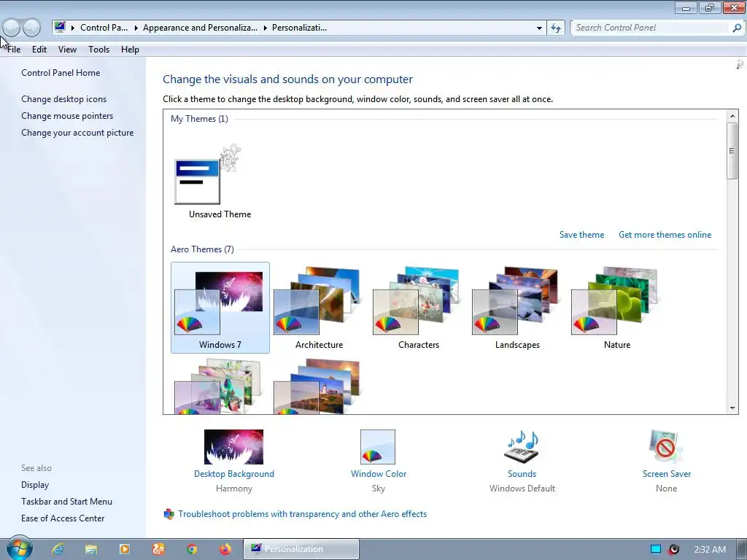Image resolution: width=747 pixels, height=560 pixels.
Task: Click the Desktop Background link text
Action: pos(234,474)
